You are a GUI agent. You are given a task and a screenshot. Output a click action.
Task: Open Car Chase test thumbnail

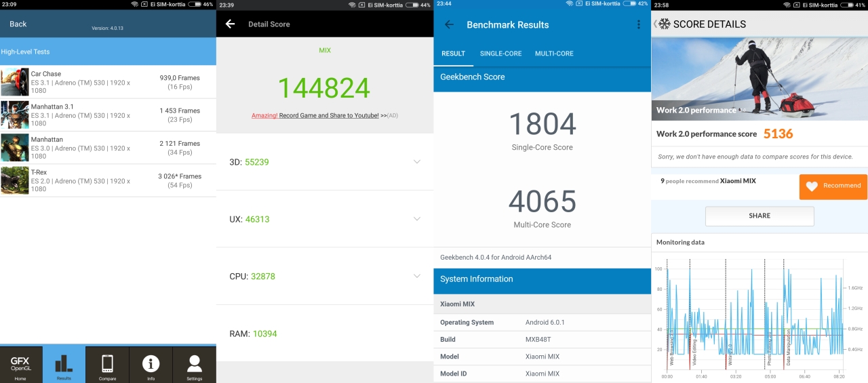[15, 82]
